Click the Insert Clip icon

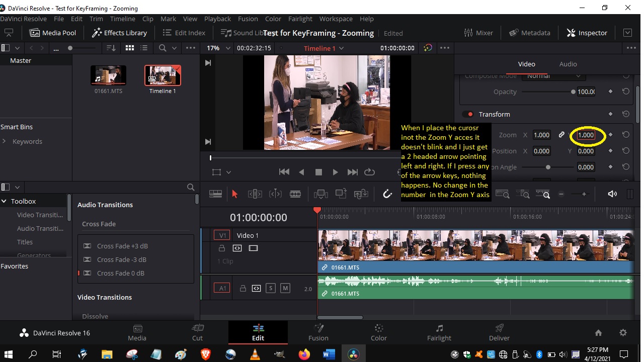(x=320, y=194)
